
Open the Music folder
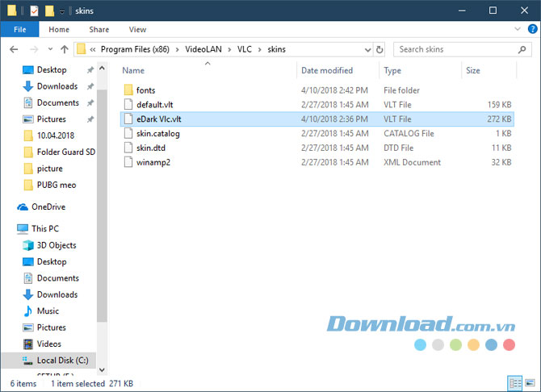pyautogui.click(x=48, y=311)
